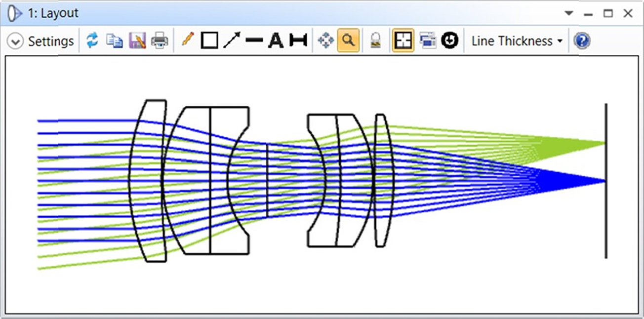Click the overlapping windows icon
This screenshot has height=319, width=644.
point(428,41)
